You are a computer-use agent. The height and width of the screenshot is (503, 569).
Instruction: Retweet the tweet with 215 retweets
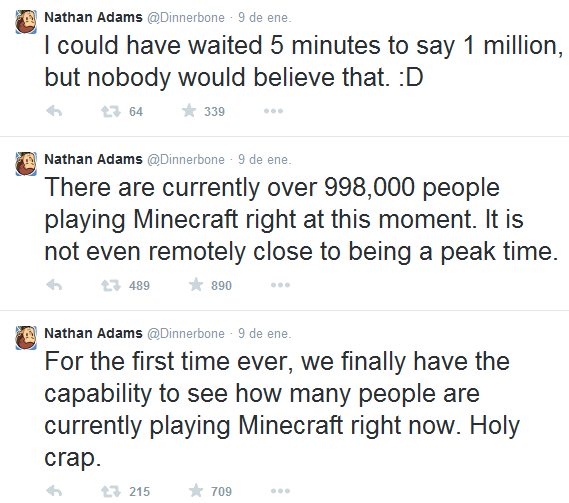pos(111,491)
